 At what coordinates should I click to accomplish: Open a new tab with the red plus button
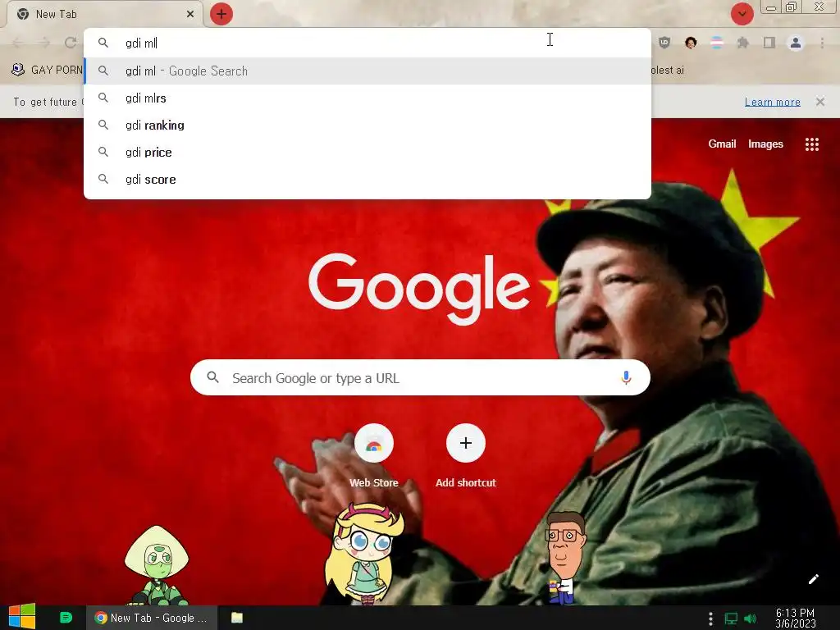pos(221,14)
